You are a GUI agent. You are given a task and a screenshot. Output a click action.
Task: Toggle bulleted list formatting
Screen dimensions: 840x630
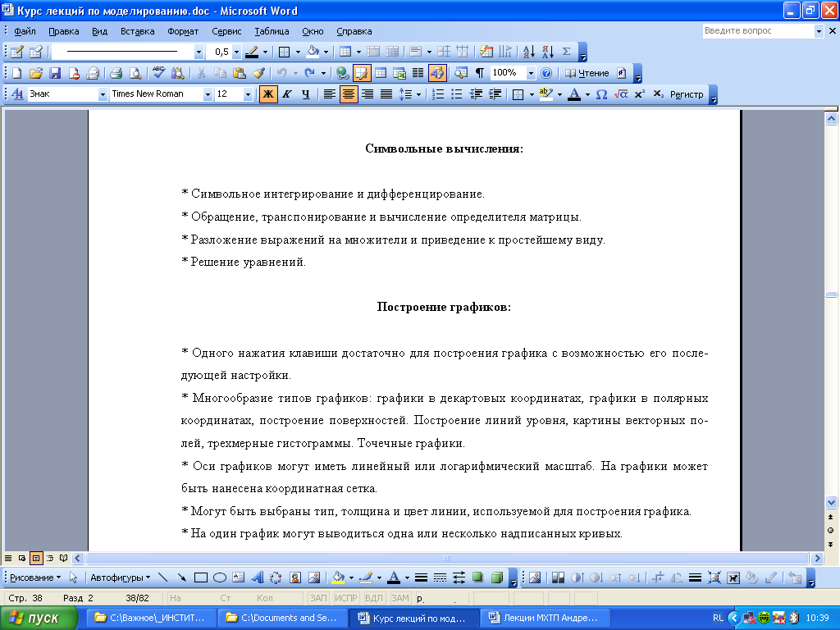[457, 94]
